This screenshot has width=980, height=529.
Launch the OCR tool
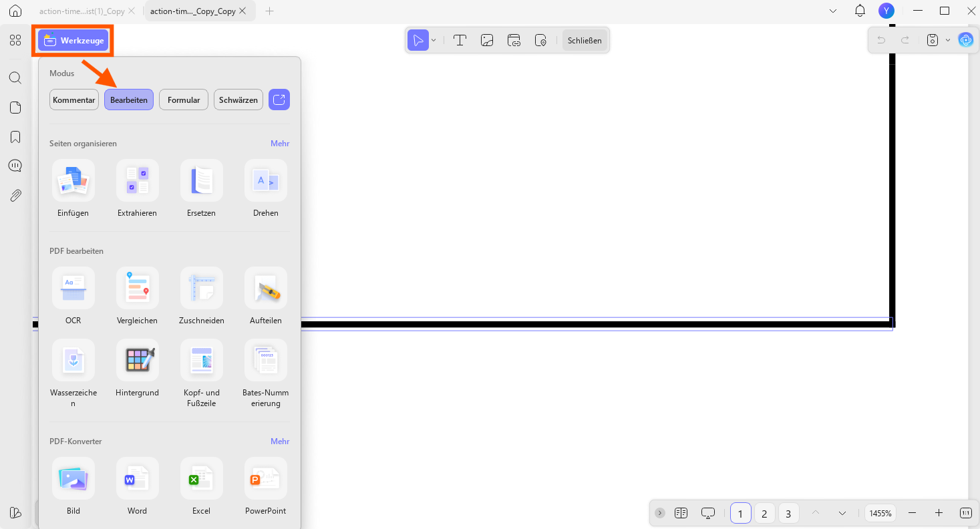click(73, 288)
